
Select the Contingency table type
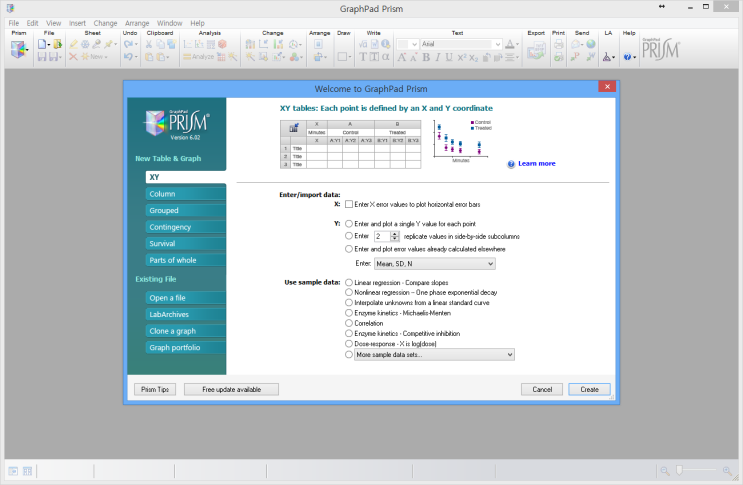186,227
